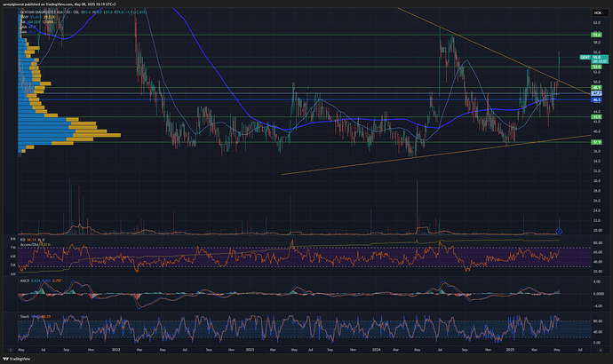Click the 2023 label on time axis
Image resolution: width=613 pixels, height=364 pixels.
[x=250, y=350]
